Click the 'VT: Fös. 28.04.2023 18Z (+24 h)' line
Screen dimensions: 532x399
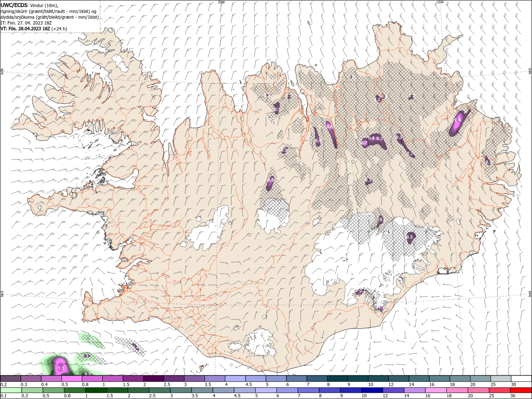coord(34,29)
